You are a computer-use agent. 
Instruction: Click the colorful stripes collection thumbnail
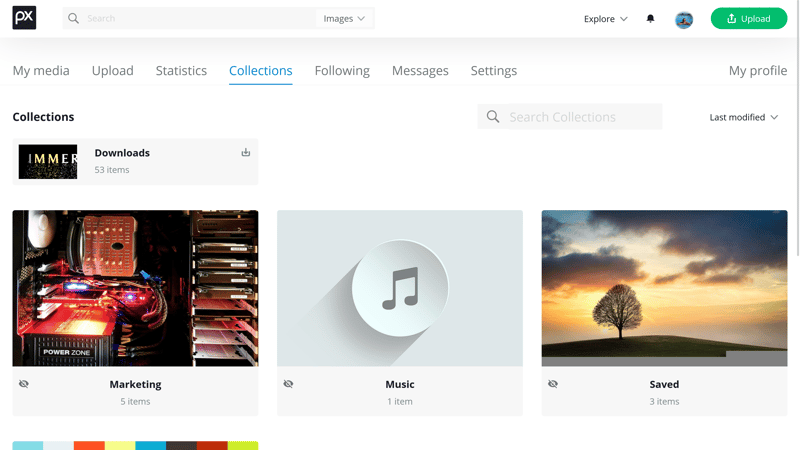point(135,445)
